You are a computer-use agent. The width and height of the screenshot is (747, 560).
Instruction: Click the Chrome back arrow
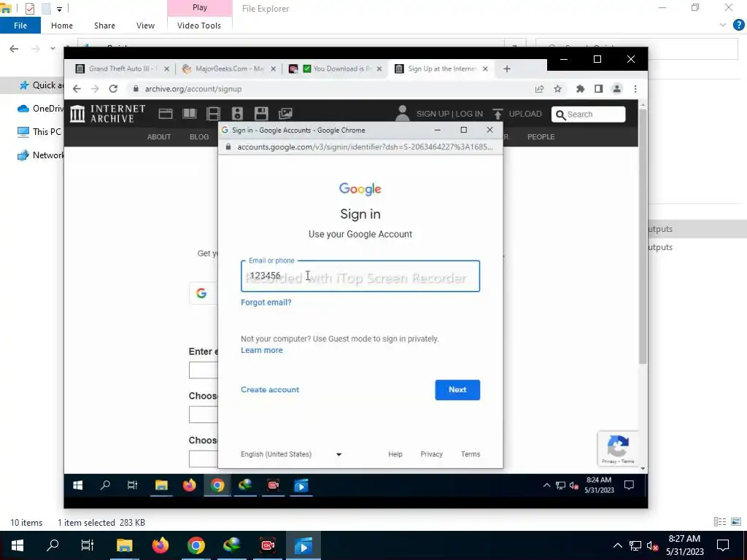click(x=77, y=88)
